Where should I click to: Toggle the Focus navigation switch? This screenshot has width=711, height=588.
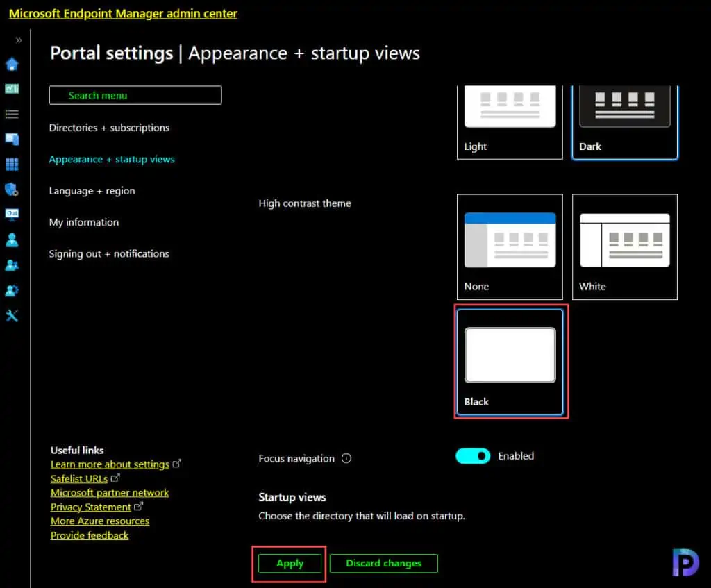[473, 455]
